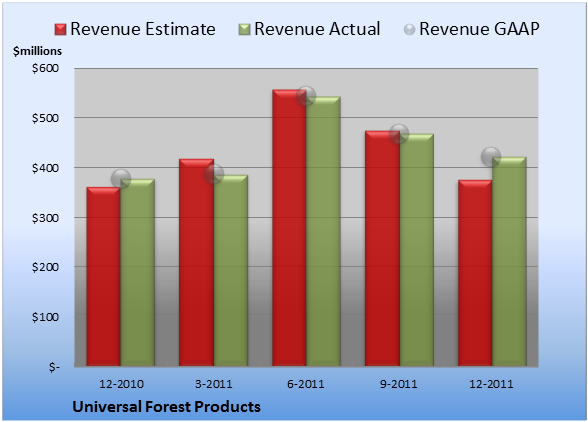Select the red estimate bar for 3-2011

pyautogui.click(x=196, y=263)
